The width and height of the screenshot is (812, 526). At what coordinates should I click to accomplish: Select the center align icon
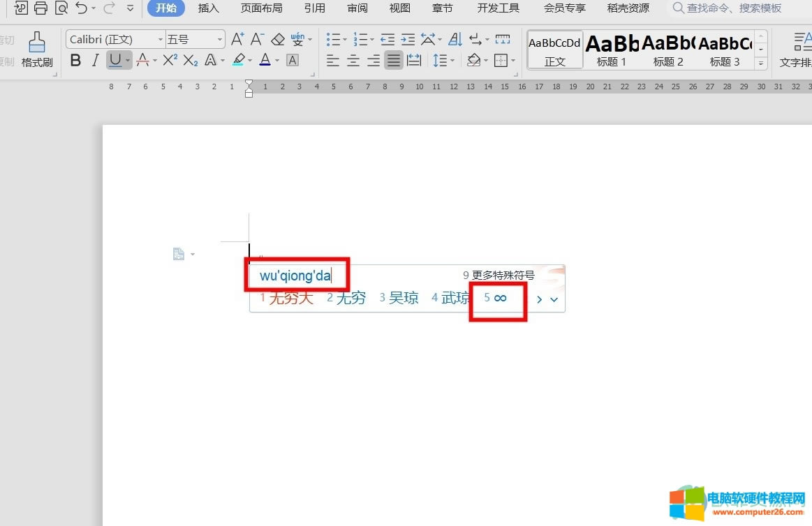click(353, 61)
